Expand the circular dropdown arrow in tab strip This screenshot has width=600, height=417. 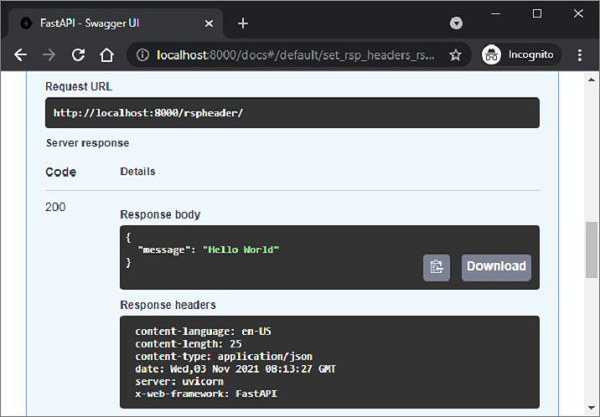pyautogui.click(x=457, y=23)
